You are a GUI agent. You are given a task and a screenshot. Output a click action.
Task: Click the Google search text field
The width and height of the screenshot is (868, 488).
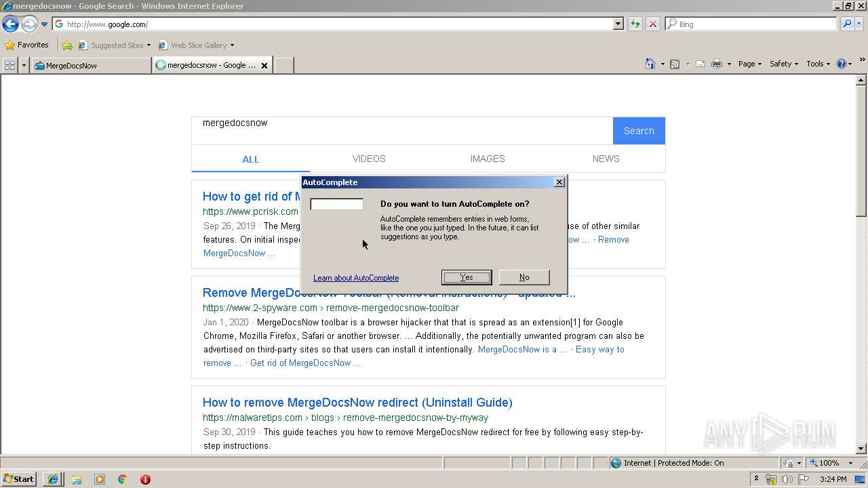pyautogui.click(x=402, y=130)
